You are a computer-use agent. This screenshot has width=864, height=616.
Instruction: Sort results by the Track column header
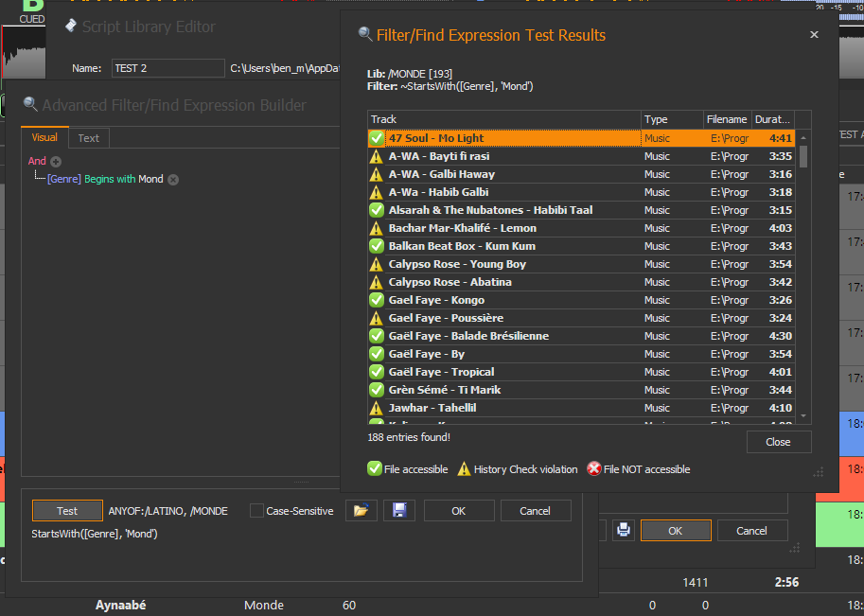[x=502, y=119]
